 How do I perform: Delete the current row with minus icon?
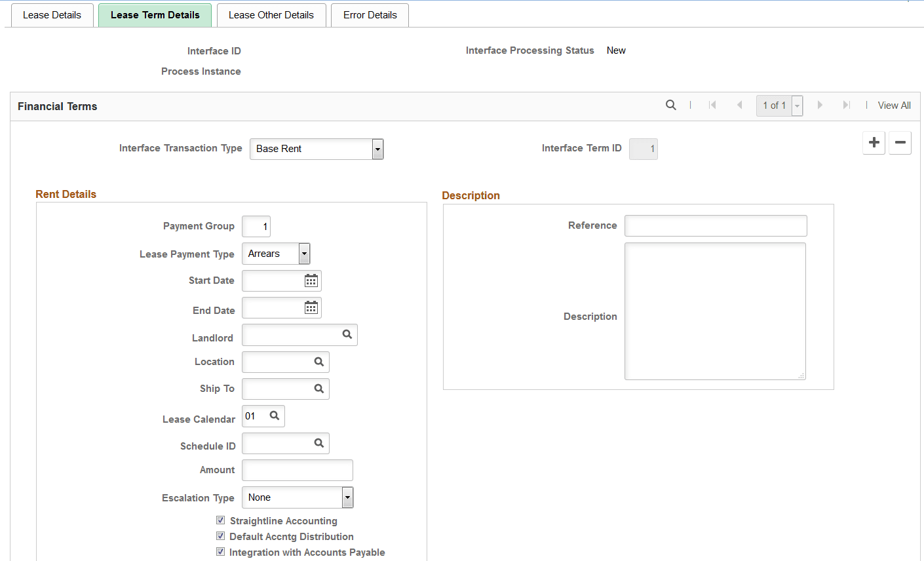click(x=900, y=143)
